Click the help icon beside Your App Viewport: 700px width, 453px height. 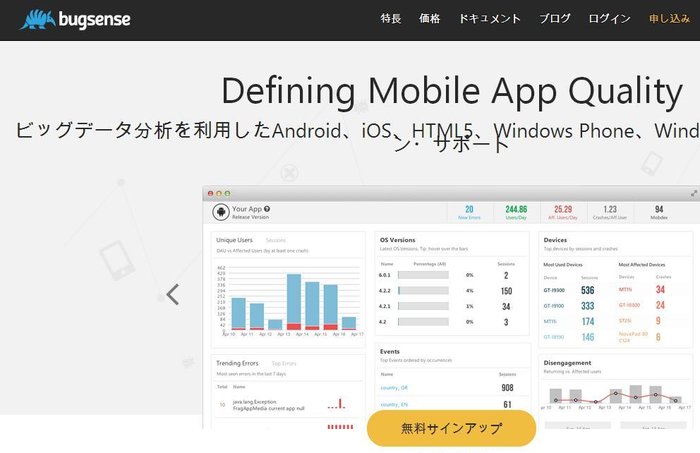click(267, 208)
